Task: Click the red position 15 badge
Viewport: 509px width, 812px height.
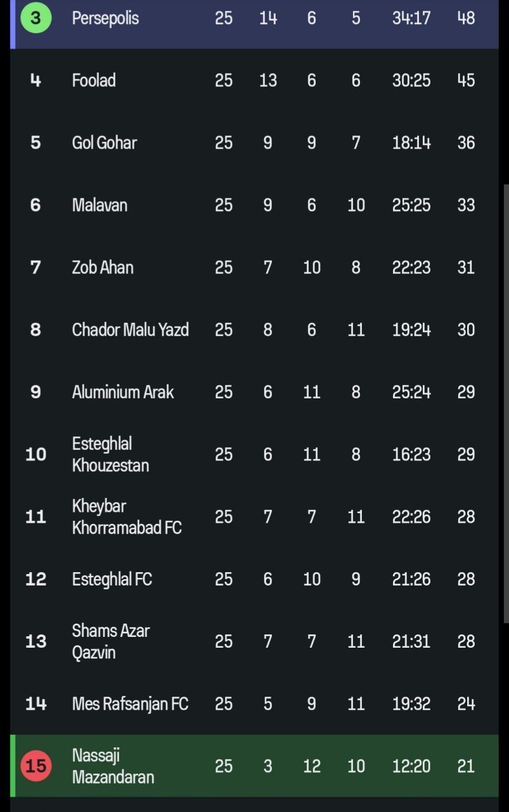Action: tap(35, 766)
